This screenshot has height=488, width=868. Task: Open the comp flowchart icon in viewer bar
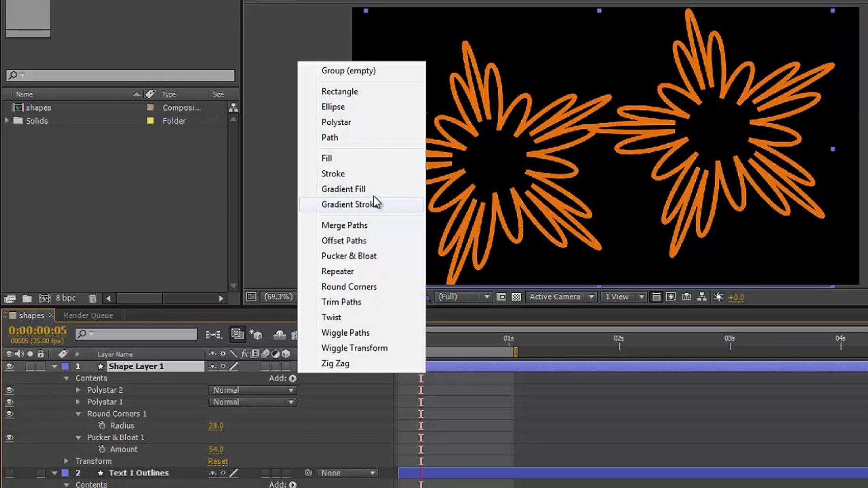[702, 297]
